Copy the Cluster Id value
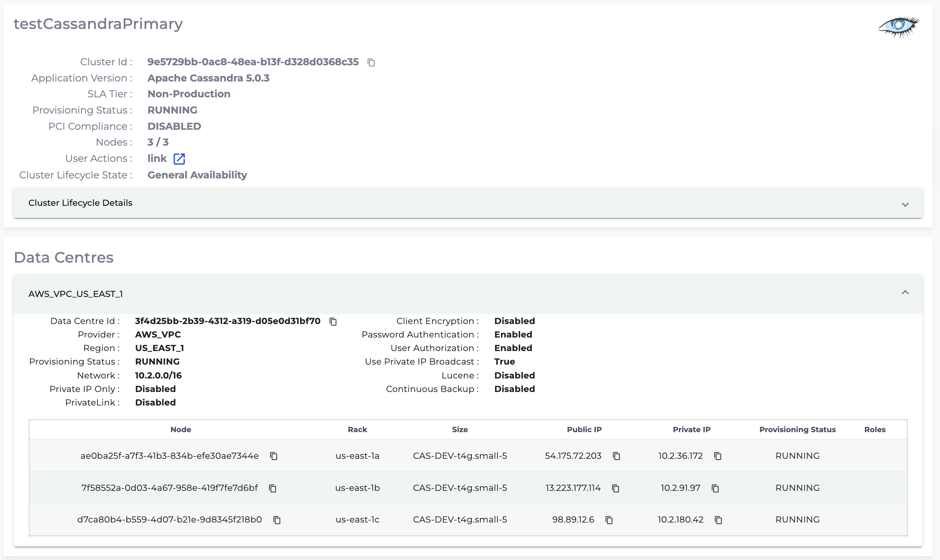The image size is (940, 560). (371, 63)
